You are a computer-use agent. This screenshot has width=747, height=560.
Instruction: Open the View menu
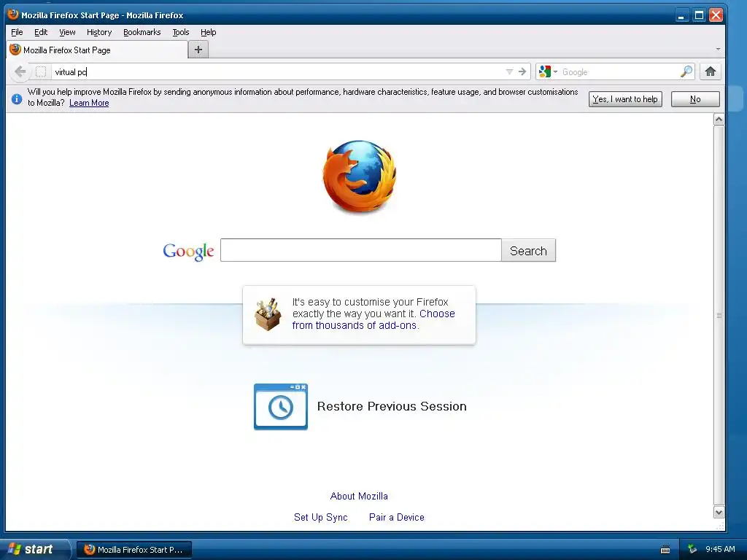pos(67,32)
